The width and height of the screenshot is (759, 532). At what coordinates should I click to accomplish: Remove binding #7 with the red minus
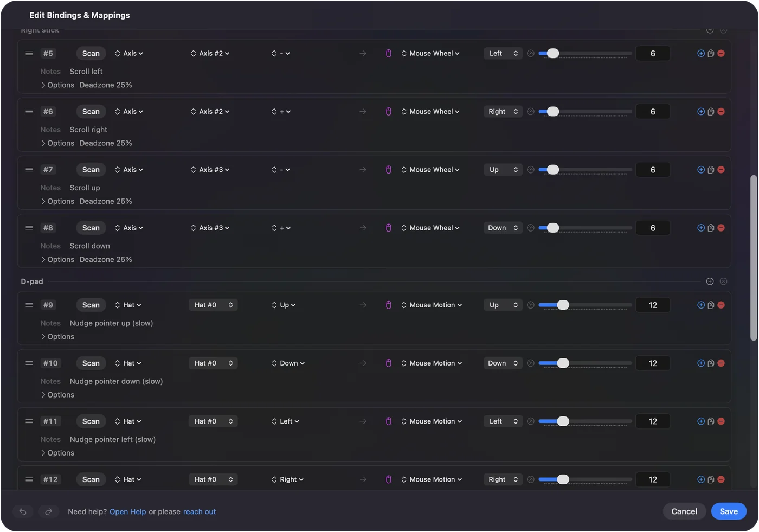pyautogui.click(x=721, y=170)
